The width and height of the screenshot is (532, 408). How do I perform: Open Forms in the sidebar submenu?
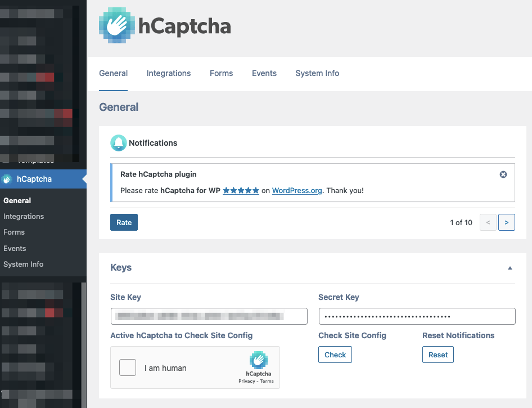click(x=14, y=232)
